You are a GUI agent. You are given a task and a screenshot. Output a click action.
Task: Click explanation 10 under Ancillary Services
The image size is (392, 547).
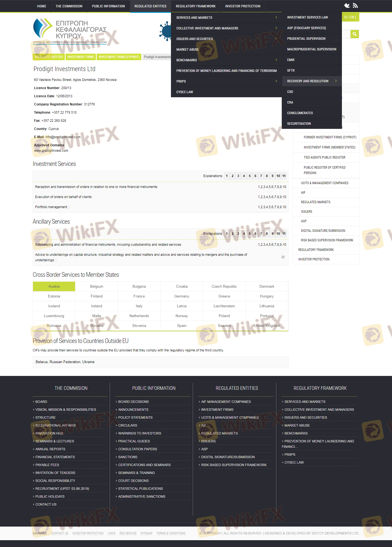[278, 234]
